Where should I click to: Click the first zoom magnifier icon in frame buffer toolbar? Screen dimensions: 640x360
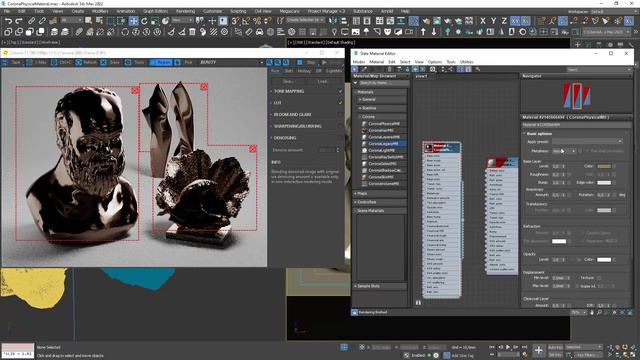[x=269, y=62]
